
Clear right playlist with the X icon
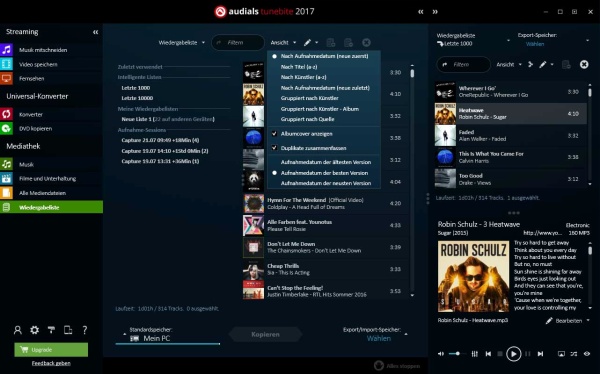pyautogui.click(x=584, y=64)
